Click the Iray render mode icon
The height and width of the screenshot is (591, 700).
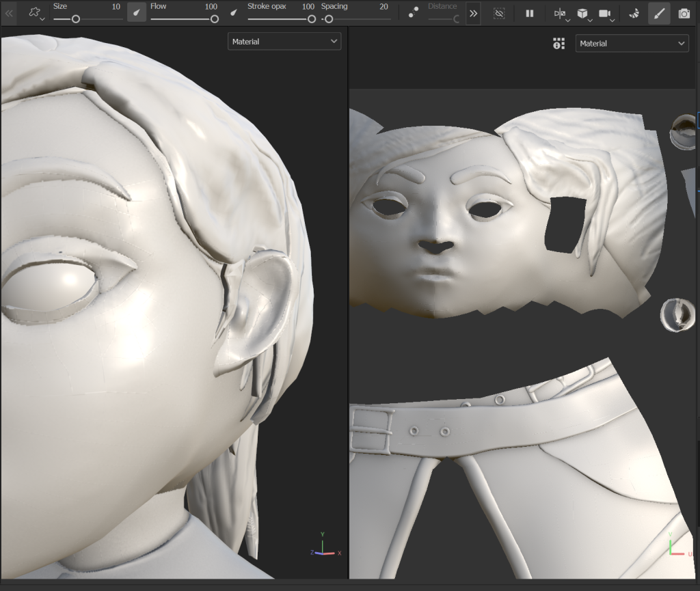[634, 13]
